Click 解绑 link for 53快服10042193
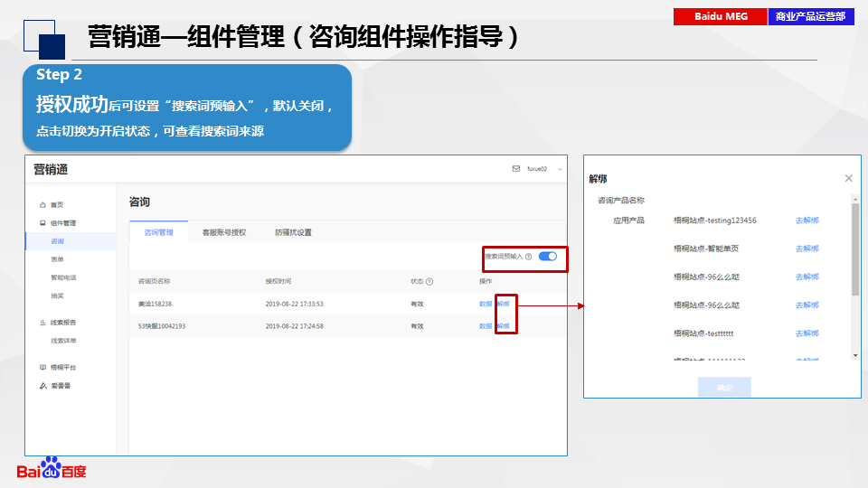This screenshot has height=488, width=868. (x=504, y=326)
